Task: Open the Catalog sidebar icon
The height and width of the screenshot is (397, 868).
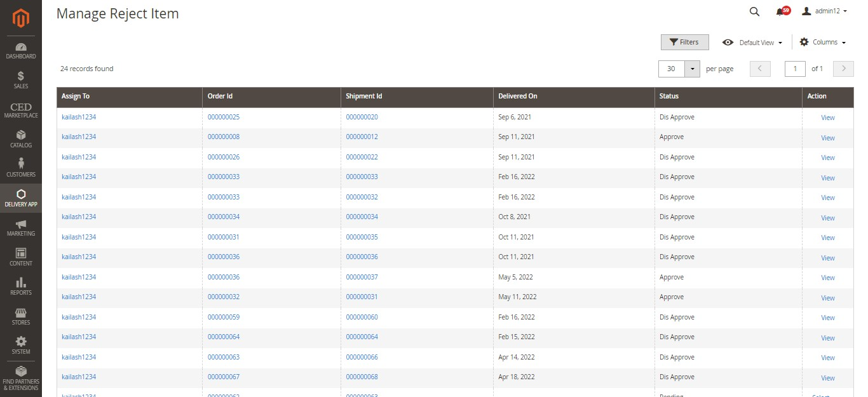Action: [21, 139]
